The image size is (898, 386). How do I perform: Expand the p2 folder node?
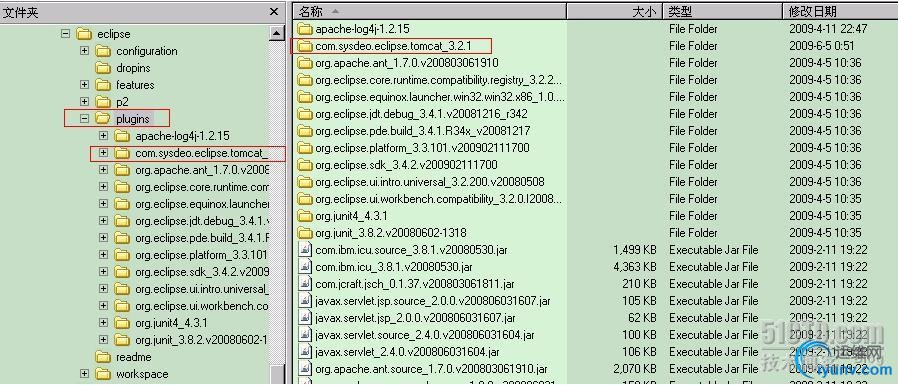coord(85,102)
